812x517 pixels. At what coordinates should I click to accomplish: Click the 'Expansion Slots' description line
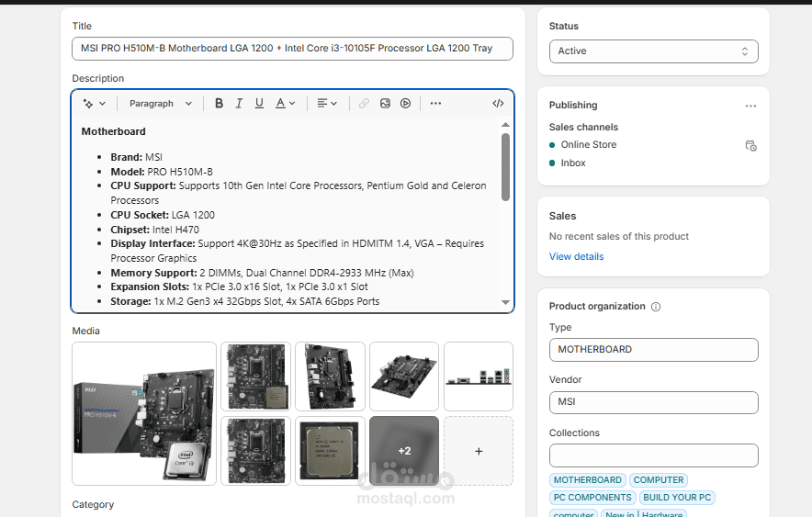click(x=239, y=287)
